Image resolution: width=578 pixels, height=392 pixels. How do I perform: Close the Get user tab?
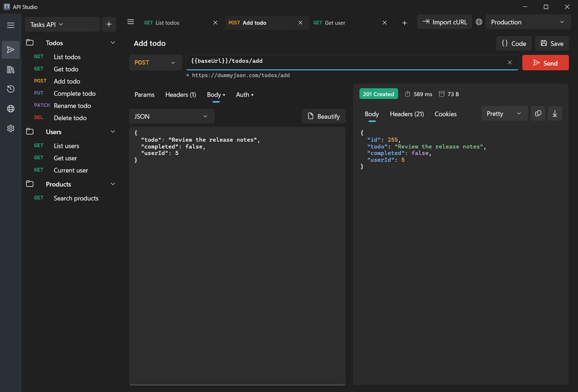click(x=385, y=22)
